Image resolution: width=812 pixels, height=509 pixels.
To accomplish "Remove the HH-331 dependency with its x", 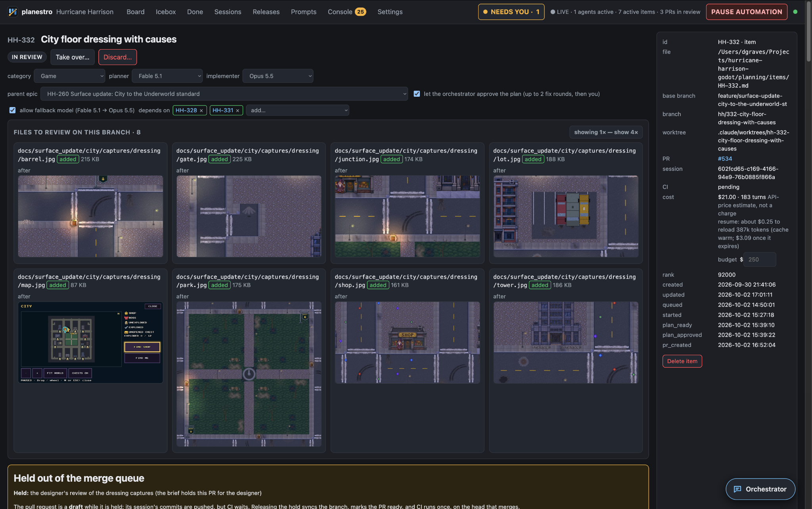I will click(237, 111).
